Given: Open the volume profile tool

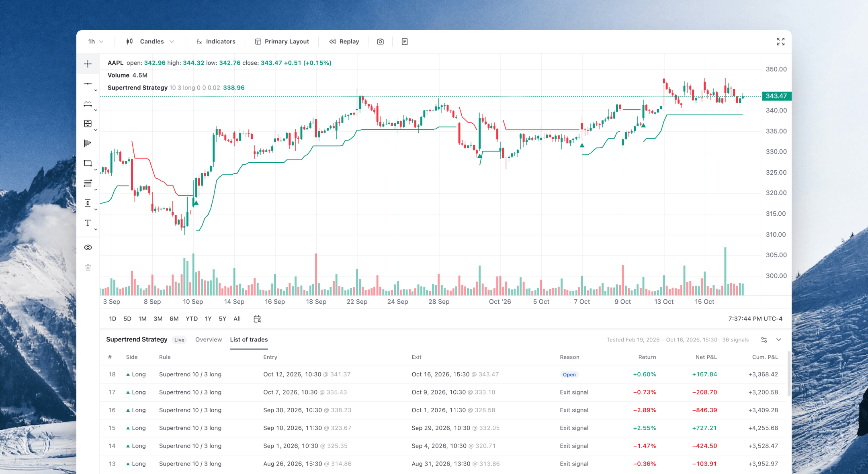Looking at the screenshot, I should click(88, 143).
